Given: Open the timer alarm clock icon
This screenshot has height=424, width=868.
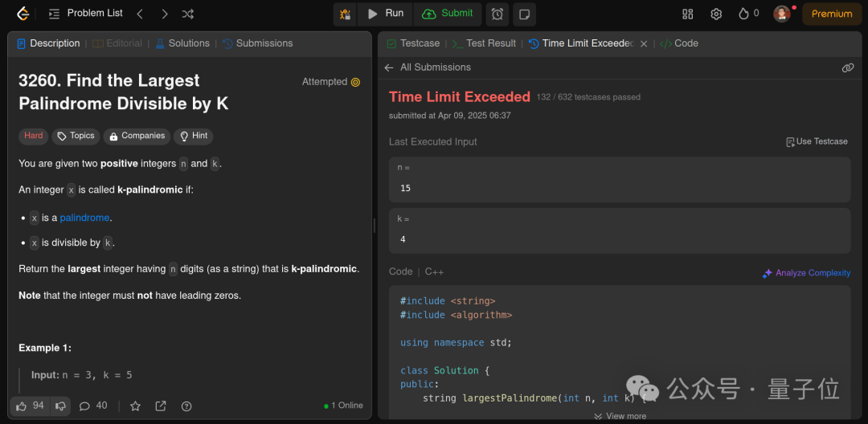Looking at the screenshot, I should pyautogui.click(x=497, y=14).
